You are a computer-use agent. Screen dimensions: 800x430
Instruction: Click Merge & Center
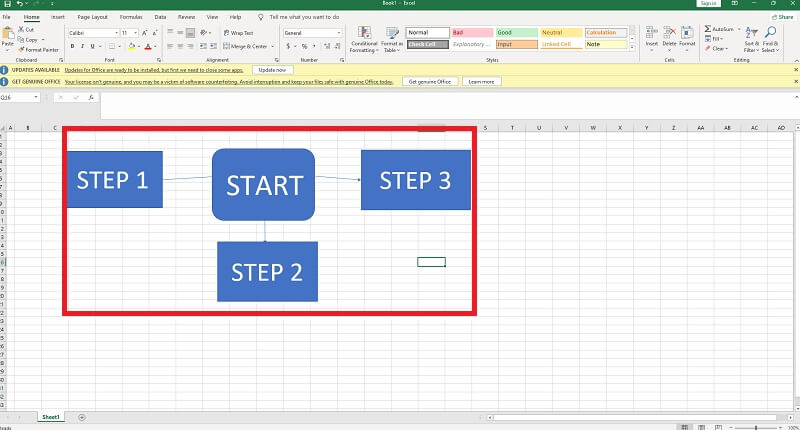click(x=248, y=46)
